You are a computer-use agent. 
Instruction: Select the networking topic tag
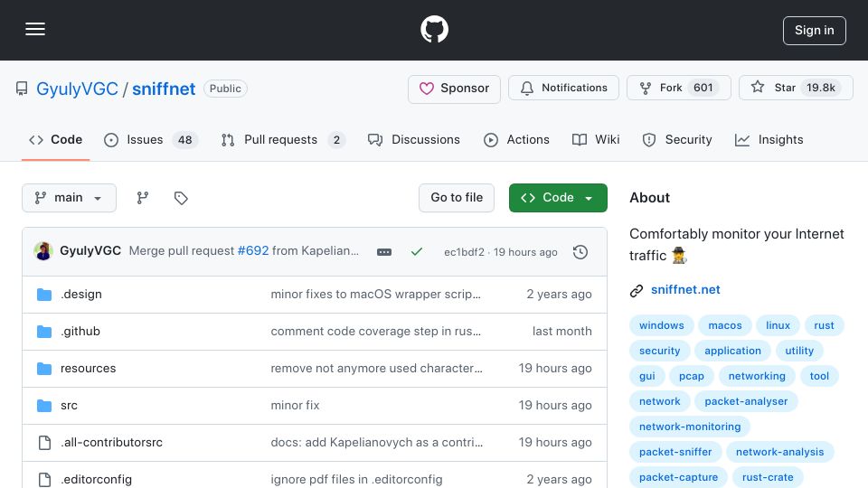coord(757,376)
